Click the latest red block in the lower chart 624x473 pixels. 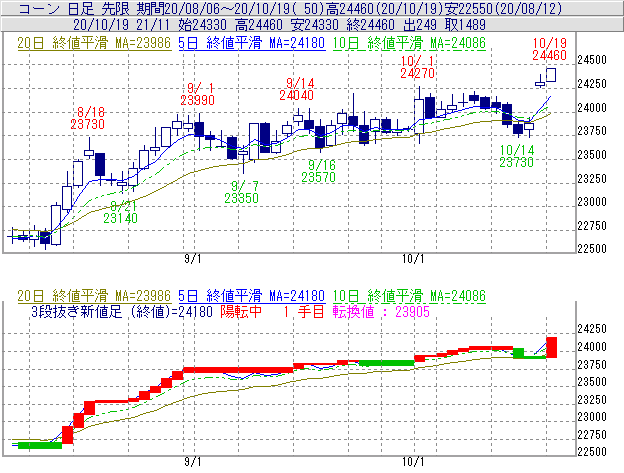pos(552,347)
